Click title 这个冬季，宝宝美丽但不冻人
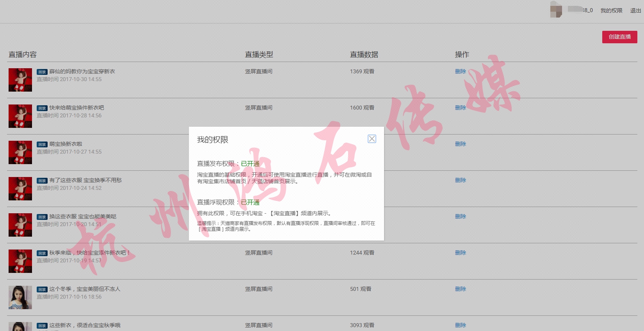Screen dimensions: 644x331 pyautogui.click(x=85, y=289)
